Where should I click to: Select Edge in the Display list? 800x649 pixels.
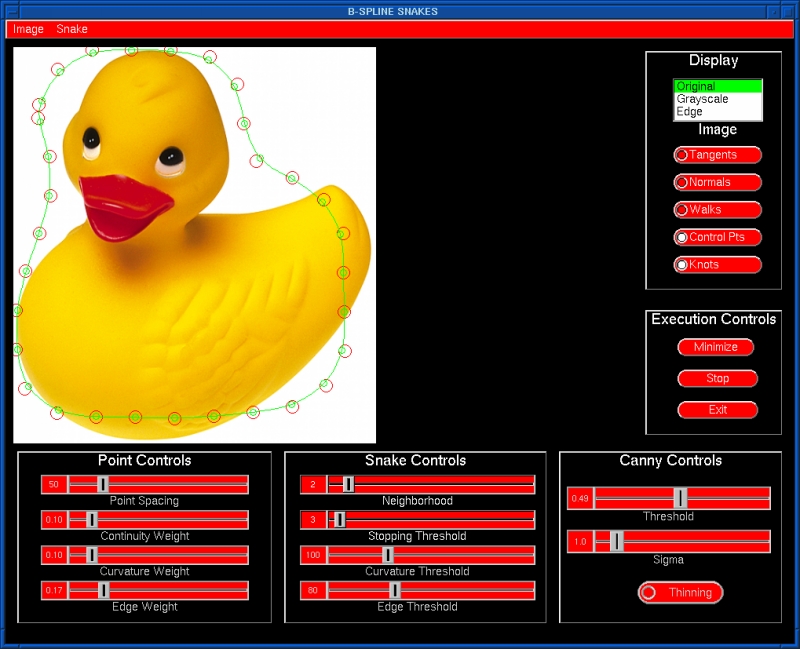click(718, 112)
